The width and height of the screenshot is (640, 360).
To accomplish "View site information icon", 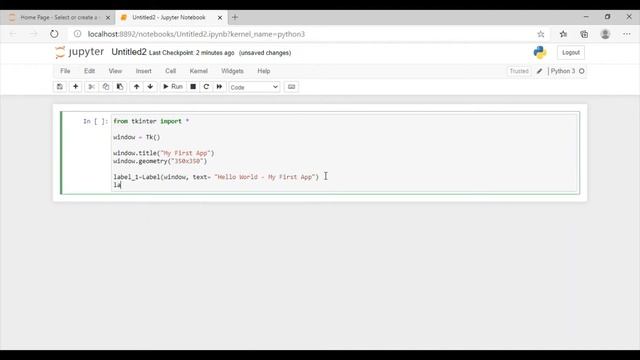I will 77,34.
